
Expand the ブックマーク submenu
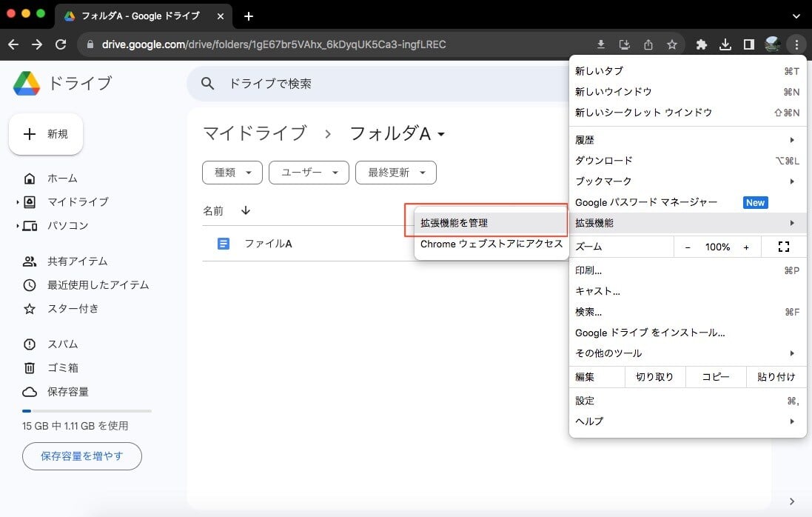[688, 181]
